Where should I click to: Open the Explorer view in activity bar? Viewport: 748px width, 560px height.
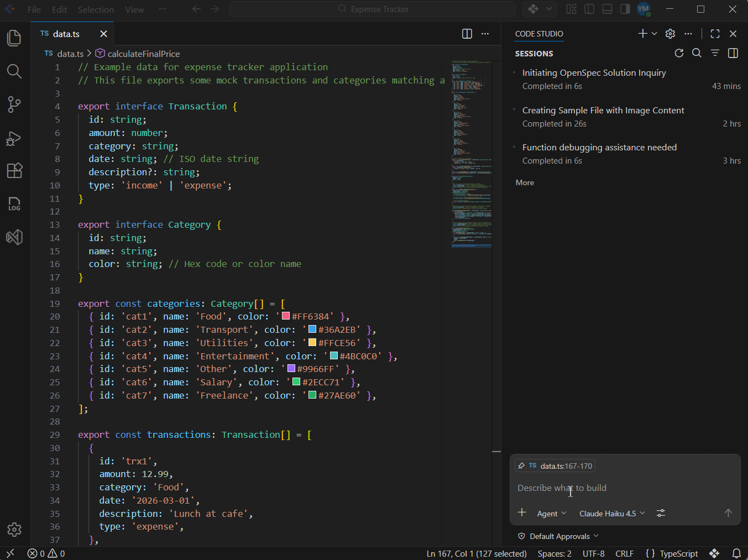tap(14, 38)
